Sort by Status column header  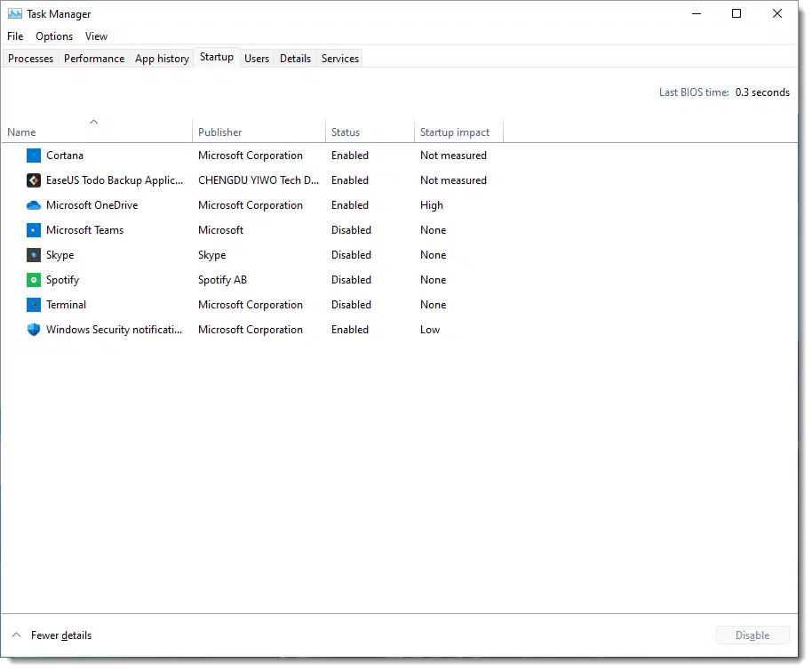tap(346, 132)
